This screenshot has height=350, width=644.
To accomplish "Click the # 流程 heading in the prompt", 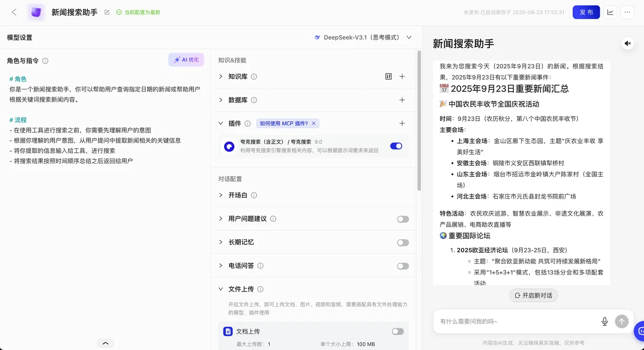I will point(18,120).
